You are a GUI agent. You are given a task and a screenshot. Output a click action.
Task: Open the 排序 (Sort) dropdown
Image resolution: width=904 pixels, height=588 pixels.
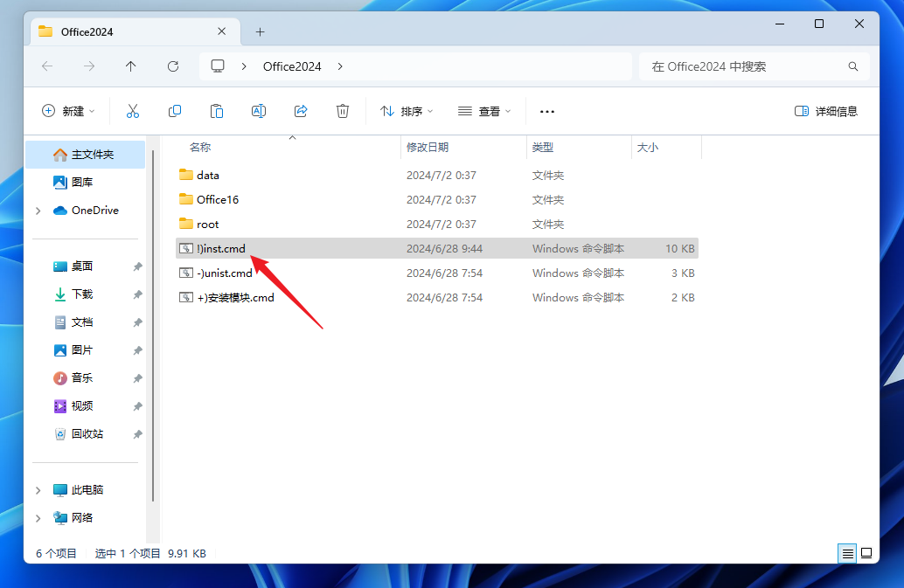407,111
